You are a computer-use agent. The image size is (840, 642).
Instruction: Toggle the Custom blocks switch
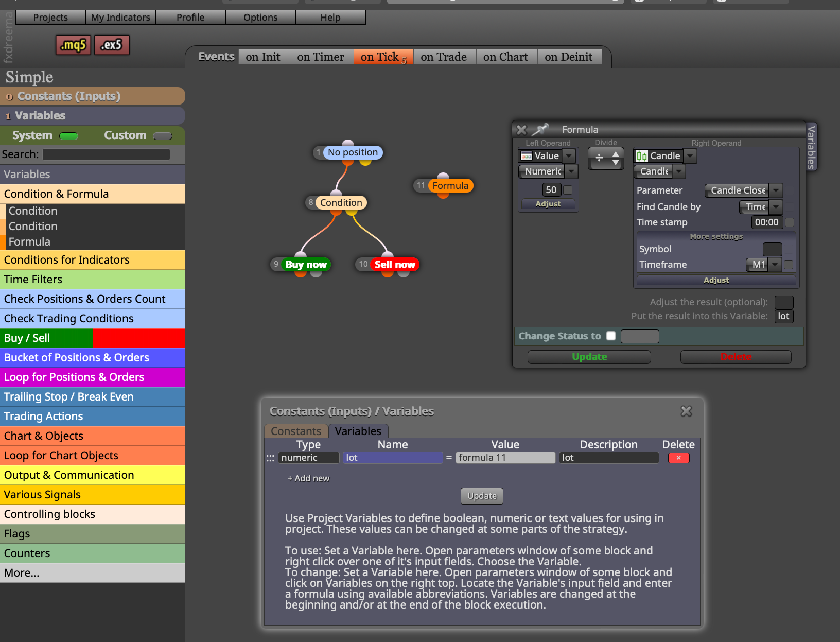tap(163, 136)
